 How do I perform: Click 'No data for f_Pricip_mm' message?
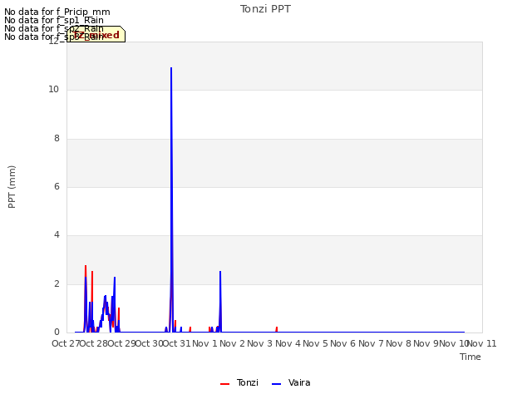(57, 12)
